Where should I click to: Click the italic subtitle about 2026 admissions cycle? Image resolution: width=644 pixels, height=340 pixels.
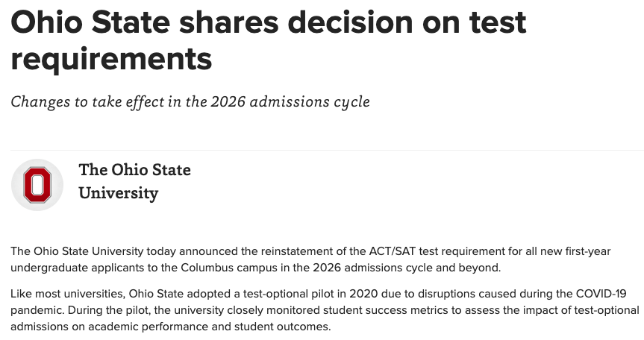190,101
